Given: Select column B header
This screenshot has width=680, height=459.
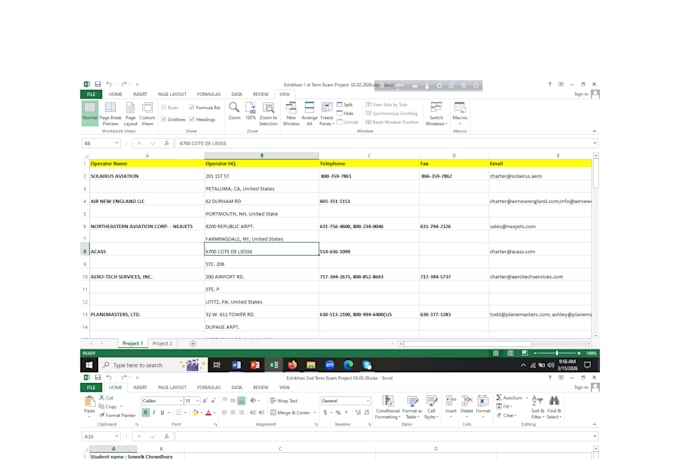Looking at the screenshot, I should 262,155.
